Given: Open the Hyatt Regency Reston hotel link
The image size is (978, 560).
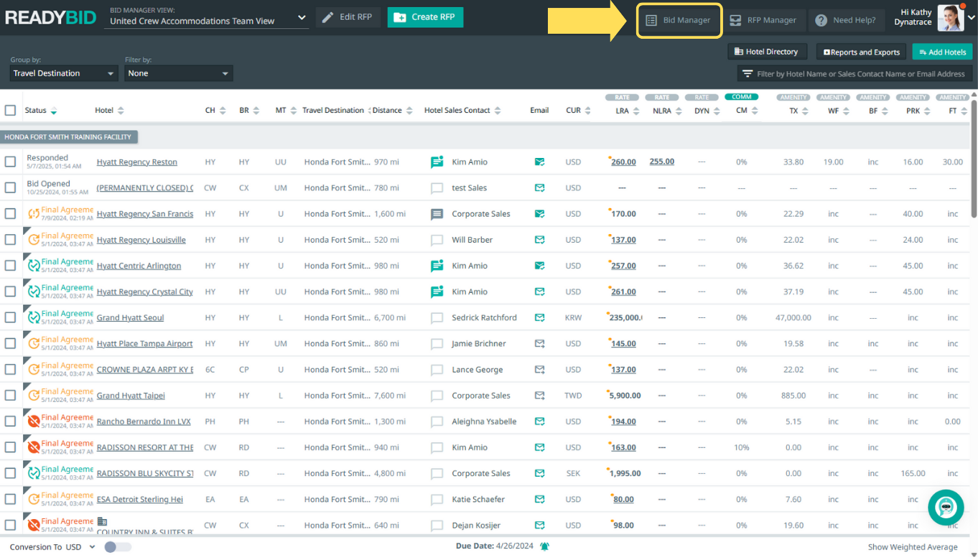Looking at the screenshot, I should coord(136,162).
